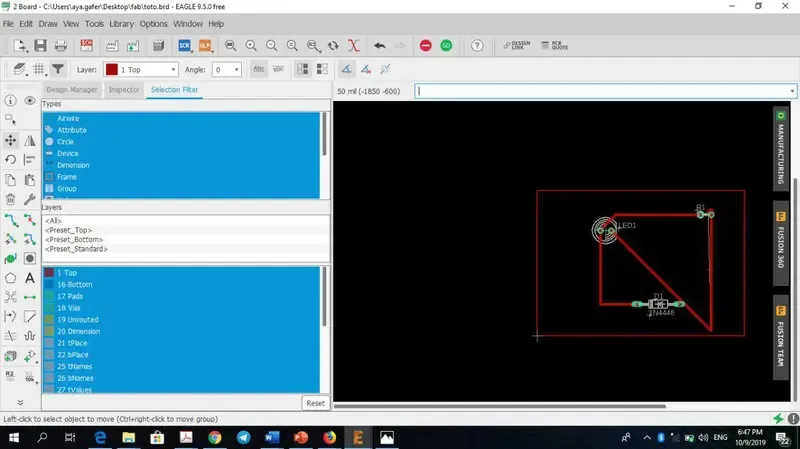
Task: Click the Zoom to fit icon
Action: tap(231, 46)
